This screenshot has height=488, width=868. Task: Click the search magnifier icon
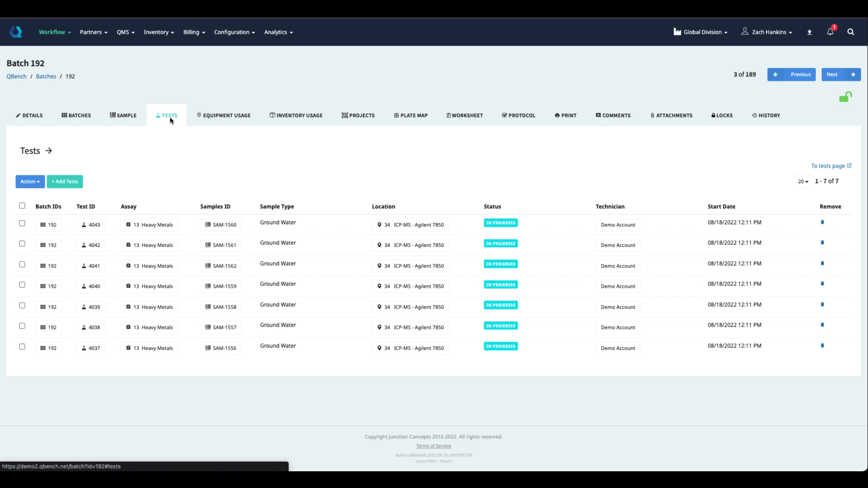(850, 32)
